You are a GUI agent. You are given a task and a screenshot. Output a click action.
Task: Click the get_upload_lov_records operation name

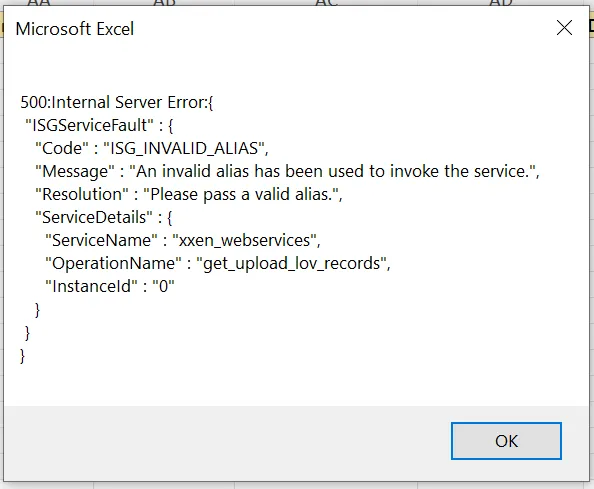coord(293,264)
